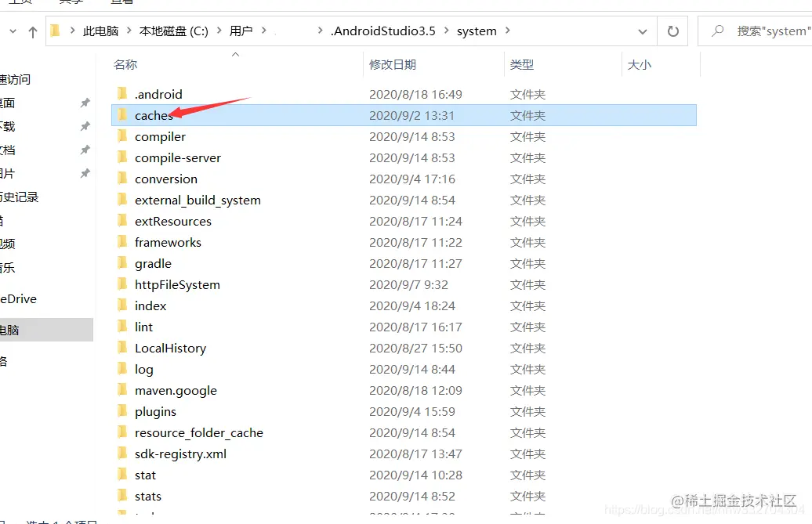Open the recent locations chevron
This screenshot has height=524, width=812.
[13, 31]
